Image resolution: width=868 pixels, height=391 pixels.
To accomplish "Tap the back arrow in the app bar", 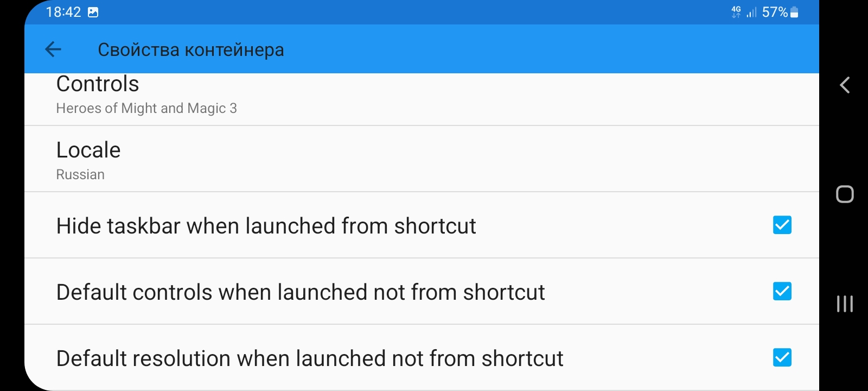I will pos(53,49).
